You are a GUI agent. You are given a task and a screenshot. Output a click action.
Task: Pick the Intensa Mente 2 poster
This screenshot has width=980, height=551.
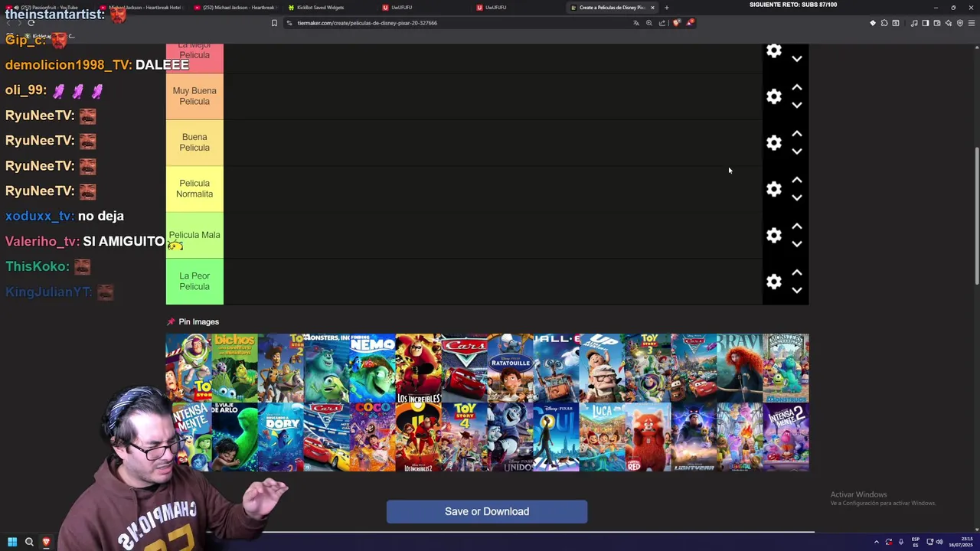pos(786,437)
